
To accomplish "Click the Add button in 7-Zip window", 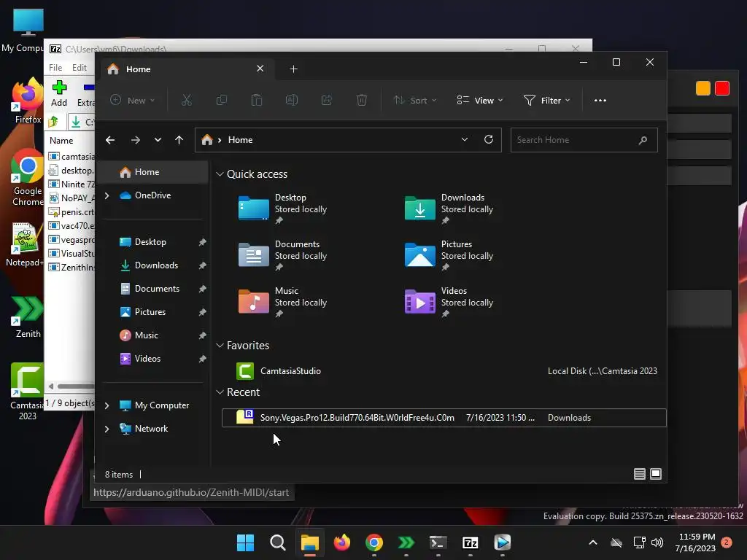I will (59, 94).
